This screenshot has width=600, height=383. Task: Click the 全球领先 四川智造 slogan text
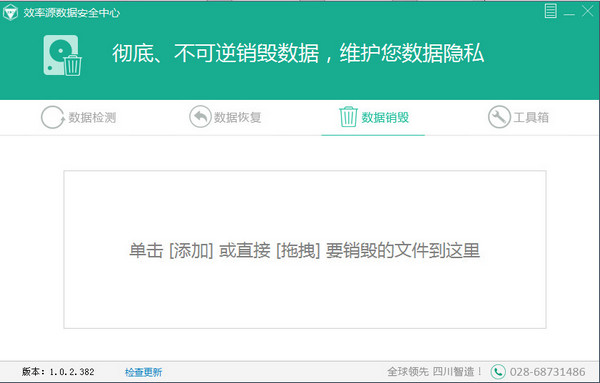coord(434,372)
